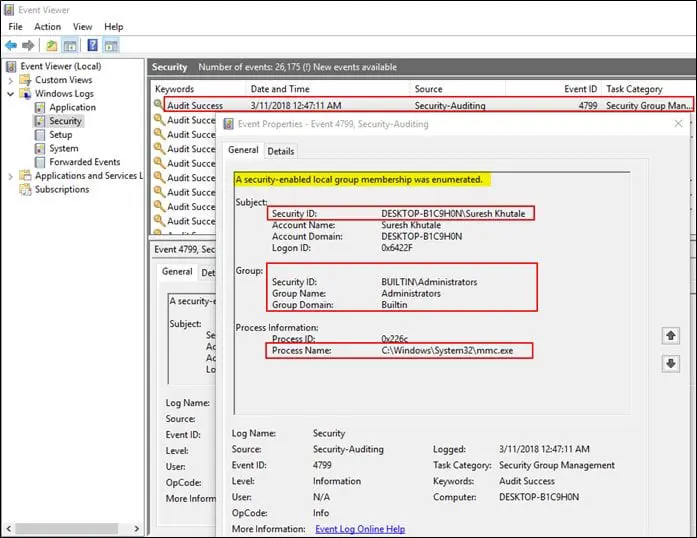Image resolution: width=697 pixels, height=538 pixels.
Task: Open the View menu
Action: 82,27
